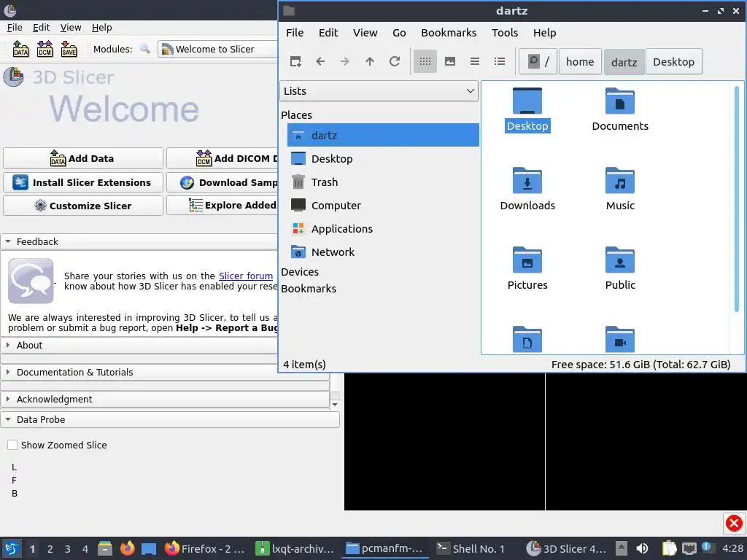Open Slicer's File menu
Viewport: 747px width, 560px height.
click(x=15, y=27)
